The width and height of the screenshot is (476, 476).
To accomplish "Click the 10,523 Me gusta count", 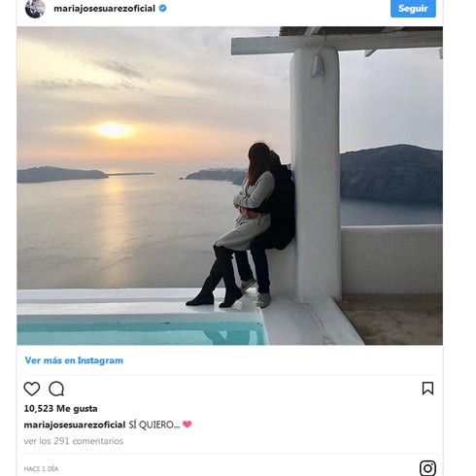I will click(60, 409).
